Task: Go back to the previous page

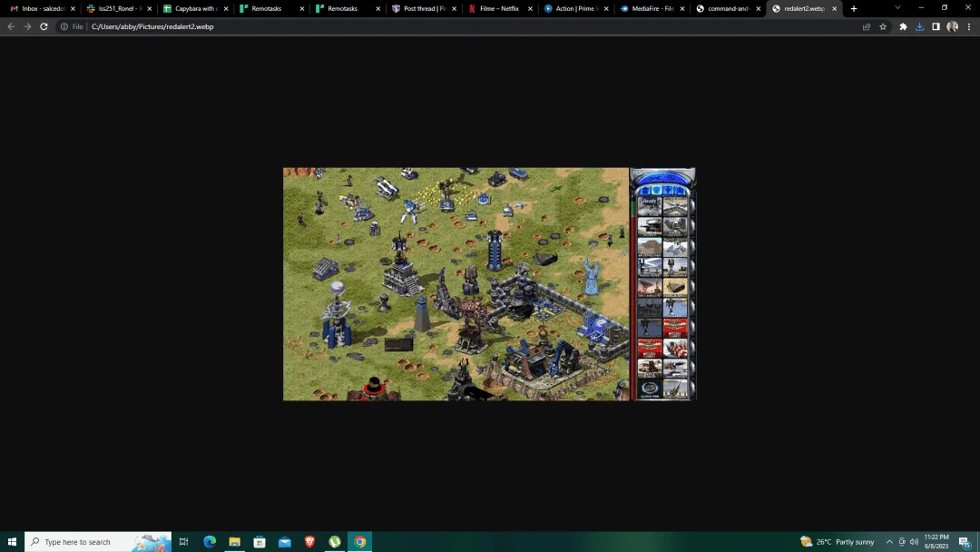Action: tap(11, 27)
